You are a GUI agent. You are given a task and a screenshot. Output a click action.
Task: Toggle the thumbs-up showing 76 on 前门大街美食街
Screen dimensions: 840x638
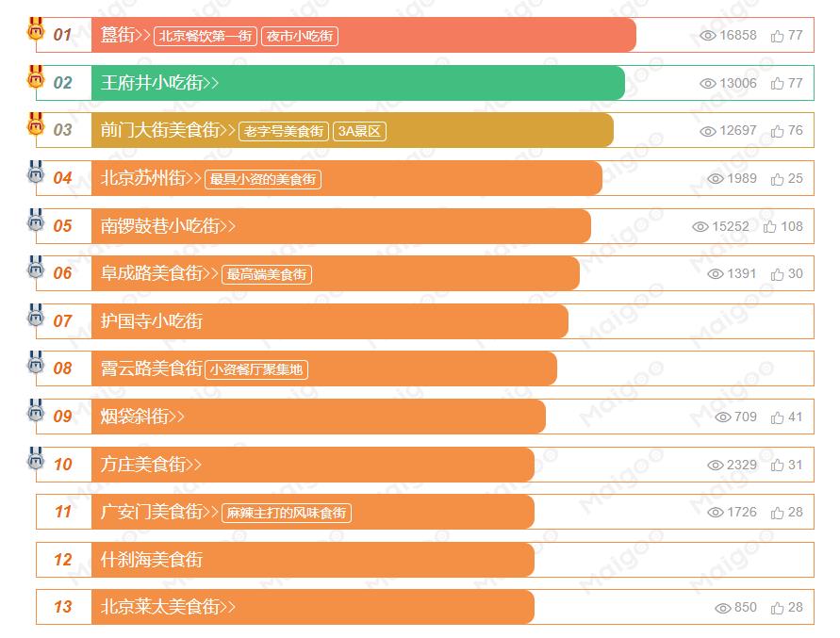776,131
